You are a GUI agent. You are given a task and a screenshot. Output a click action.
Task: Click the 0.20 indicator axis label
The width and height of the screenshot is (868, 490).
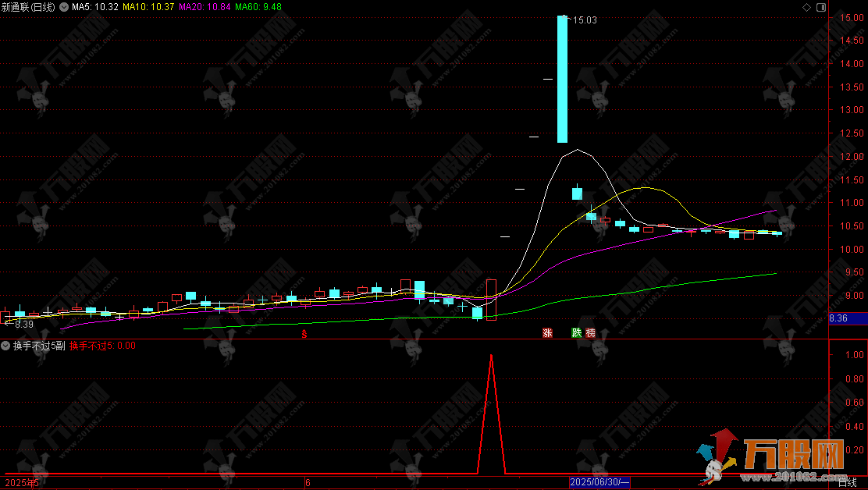point(855,450)
